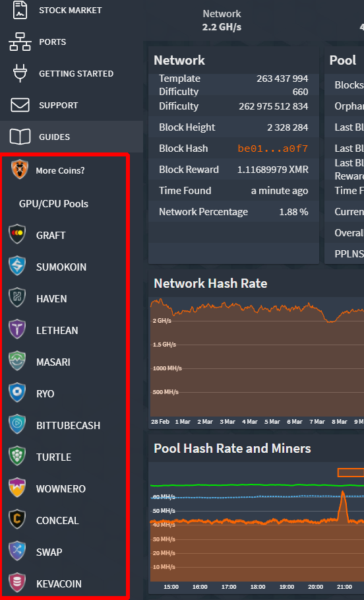Toggle the orange legend box on pool chart
This screenshot has width=364, height=600.
click(x=351, y=473)
